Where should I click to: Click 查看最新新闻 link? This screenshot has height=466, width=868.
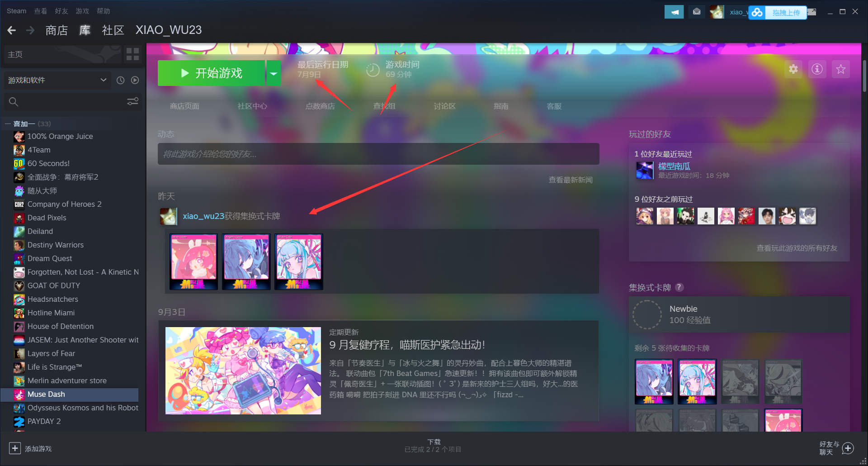pos(571,180)
